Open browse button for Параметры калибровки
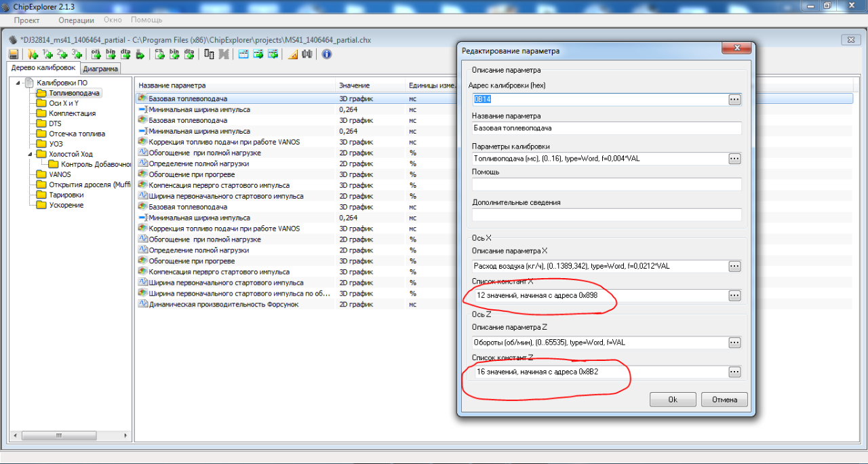The height and width of the screenshot is (464, 868). 734,159
